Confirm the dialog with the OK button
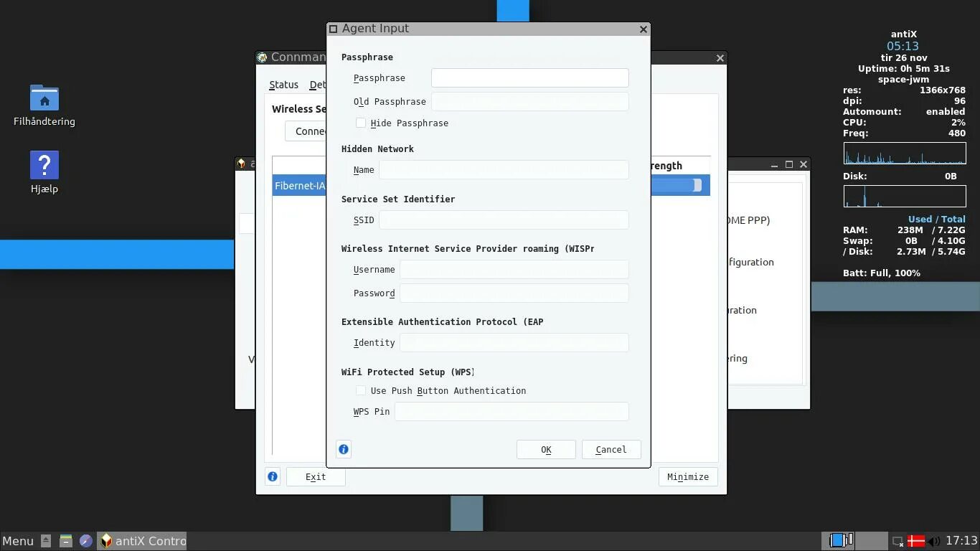980x551 pixels. pyautogui.click(x=546, y=449)
